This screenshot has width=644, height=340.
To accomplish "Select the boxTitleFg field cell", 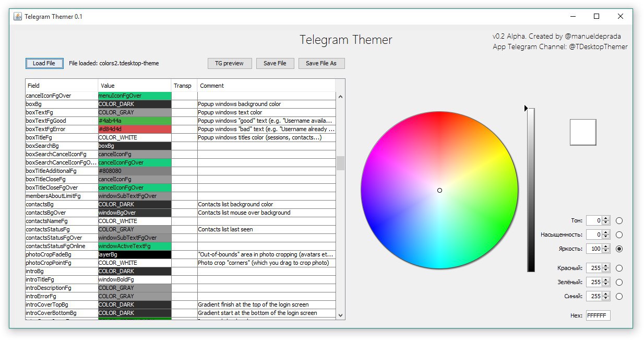I will coord(62,137).
